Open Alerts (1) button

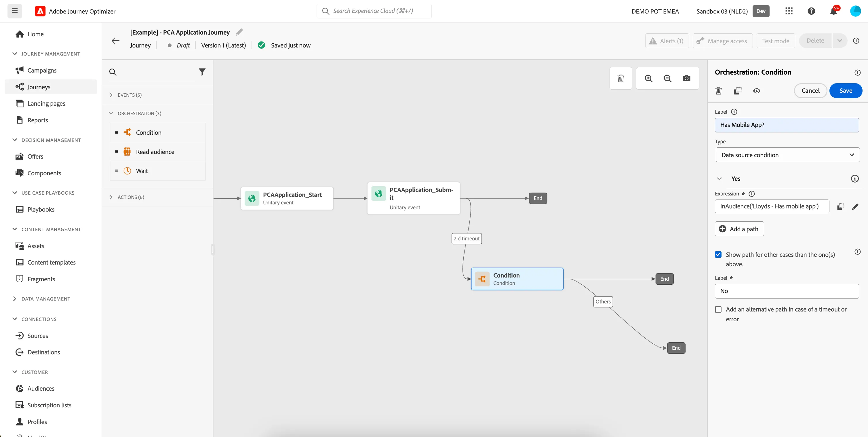pos(667,41)
